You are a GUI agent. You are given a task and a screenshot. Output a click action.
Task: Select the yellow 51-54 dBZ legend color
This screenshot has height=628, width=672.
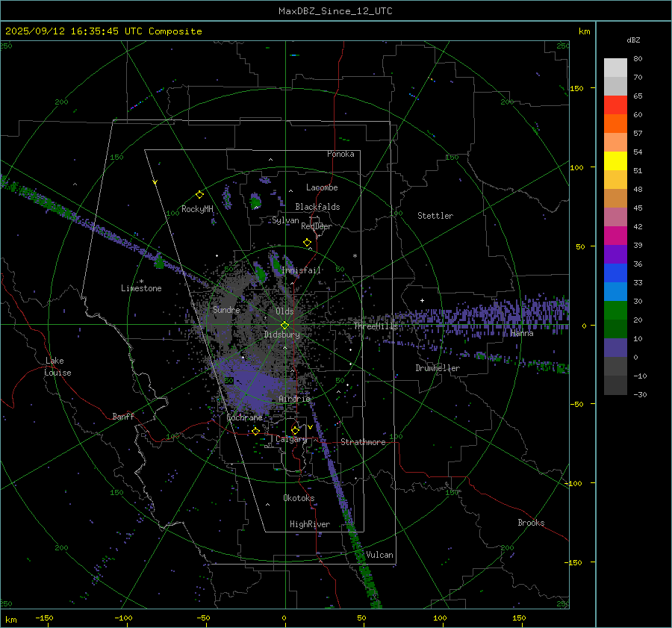click(x=615, y=161)
